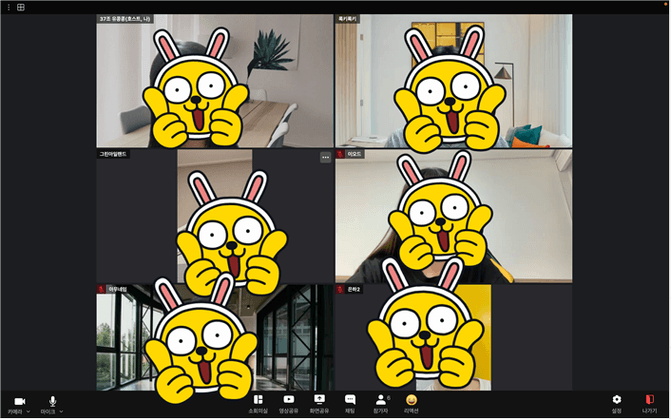
Task: Open the vertical dots menu at top-left
Action: point(9,7)
